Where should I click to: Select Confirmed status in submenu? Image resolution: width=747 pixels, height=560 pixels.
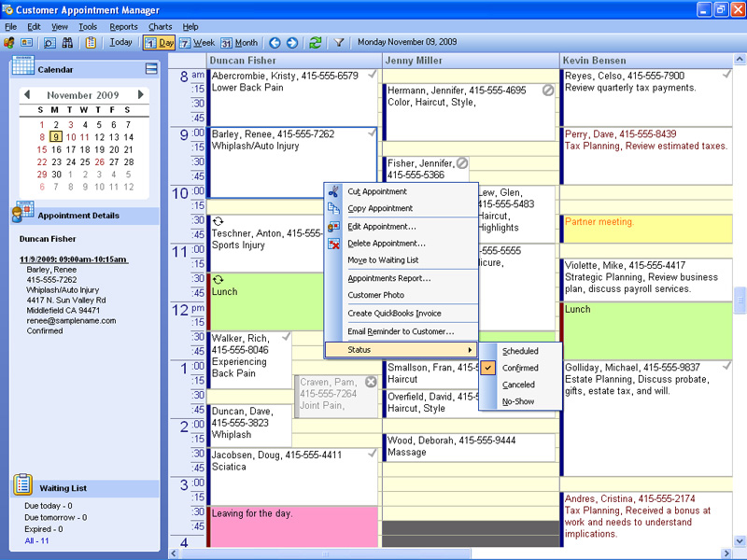[520, 368]
